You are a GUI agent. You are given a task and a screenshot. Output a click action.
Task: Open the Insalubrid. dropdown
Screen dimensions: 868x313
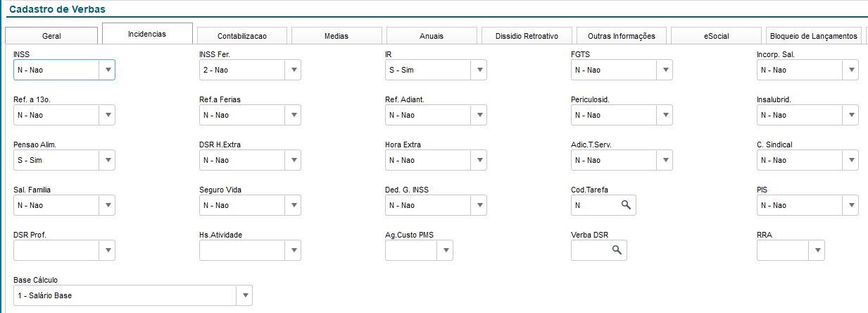pyautogui.click(x=850, y=115)
